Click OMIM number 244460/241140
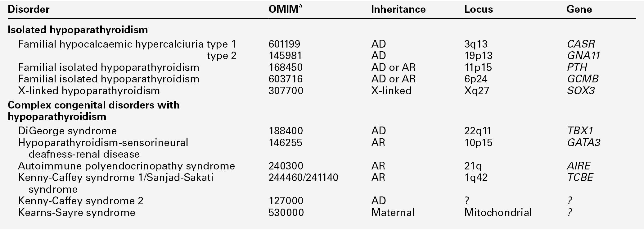The image size is (644, 231). 303,178
